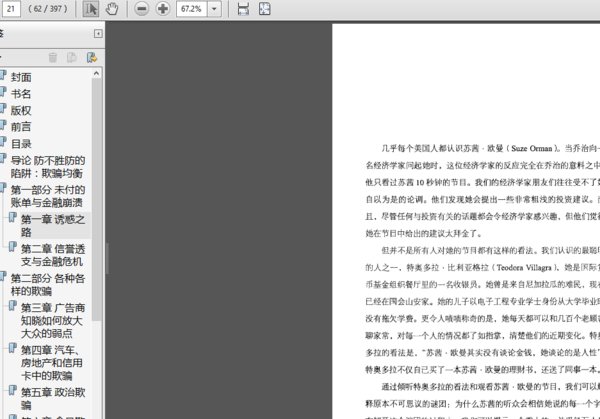Open the 目录 bookmark
Image resolution: width=600 pixels, height=419 pixels.
point(21,144)
